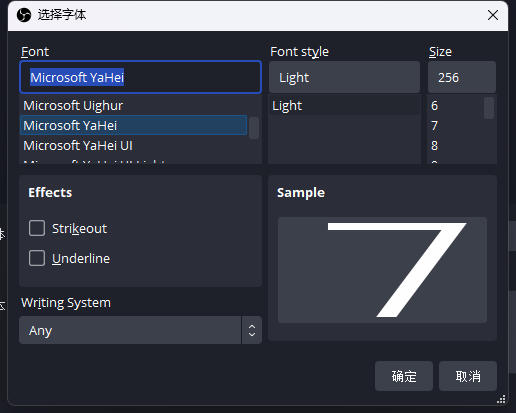This screenshot has width=516, height=413.
Task: Click the OBS logo icon in title bar
Action: coord(24,15)
